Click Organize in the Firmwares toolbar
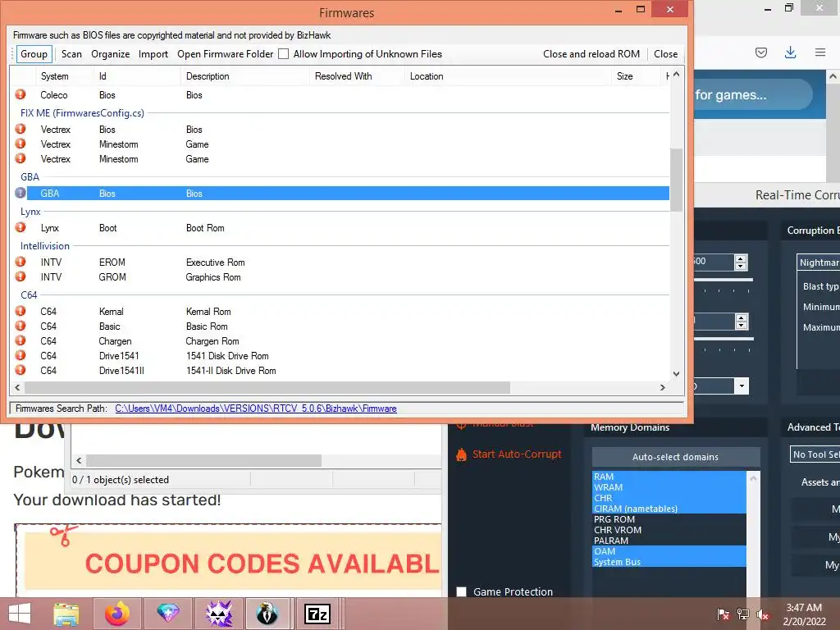840x630 pixels. 111,53
